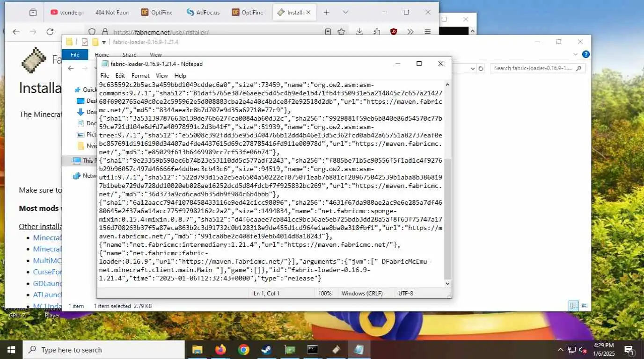Click the Search fabric-loader search box
Image resolution: width=644 pixels, height=359 pixels.
pyautogui.click(x=537, y=68)
